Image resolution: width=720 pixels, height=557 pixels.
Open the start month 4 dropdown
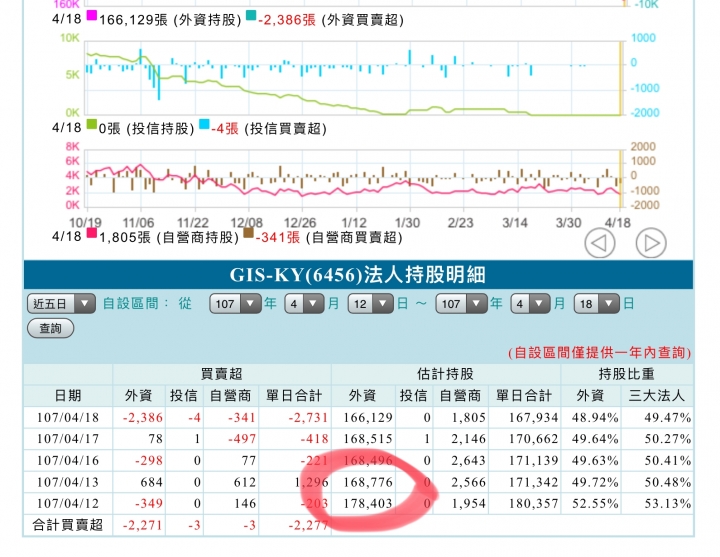[304, 304]
